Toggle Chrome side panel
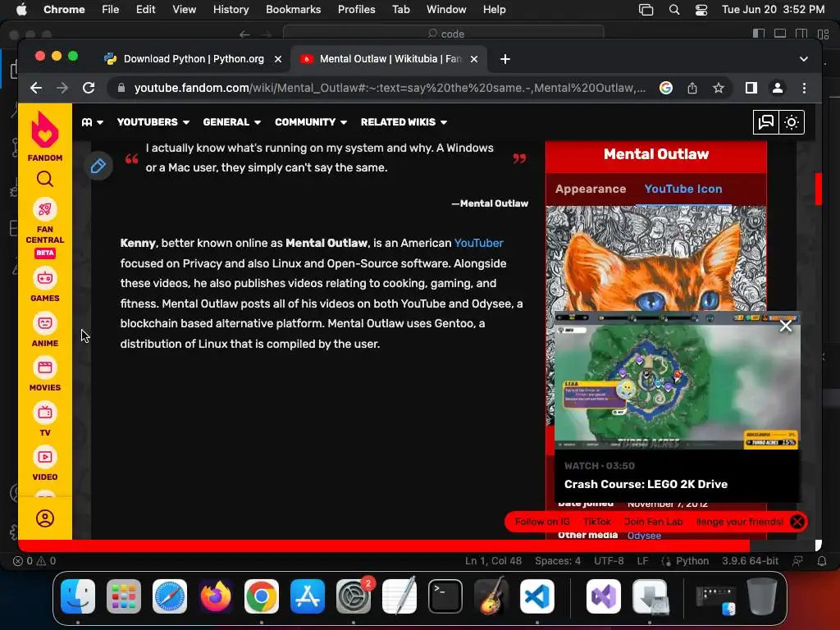 click(x=751, y=88)
